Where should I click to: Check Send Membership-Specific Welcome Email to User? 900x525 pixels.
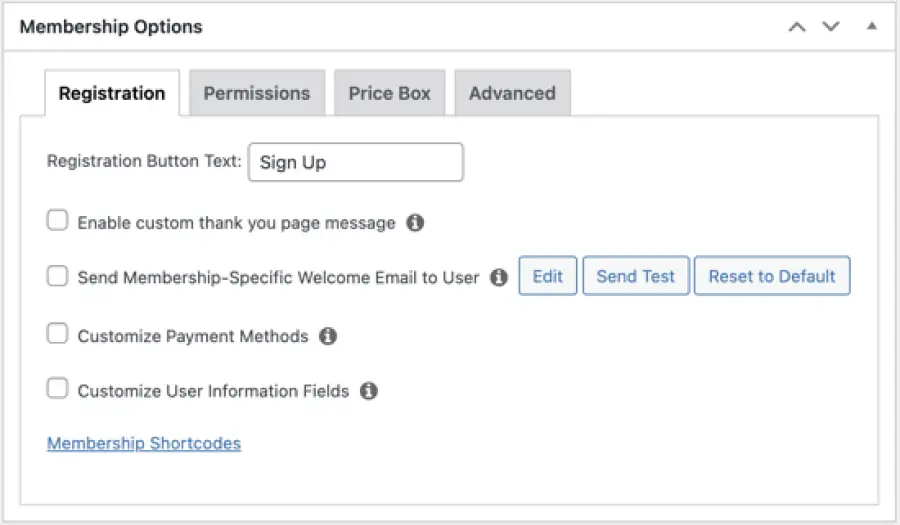57,275
